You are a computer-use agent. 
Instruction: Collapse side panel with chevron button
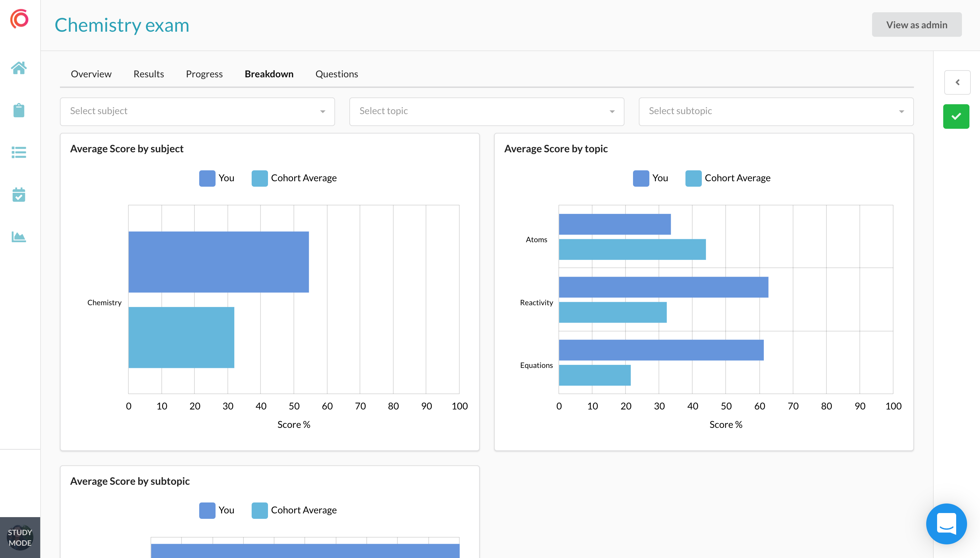(x=957, y=82)
